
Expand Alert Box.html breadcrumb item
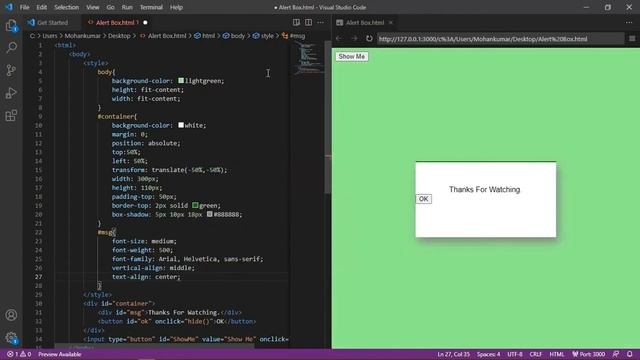[163, 36]
